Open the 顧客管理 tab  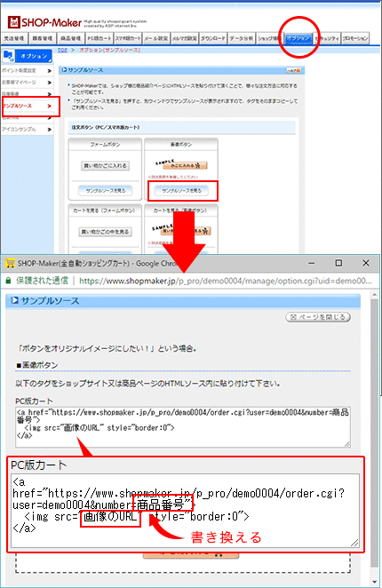pyautogui.click(x=43, y=38)
